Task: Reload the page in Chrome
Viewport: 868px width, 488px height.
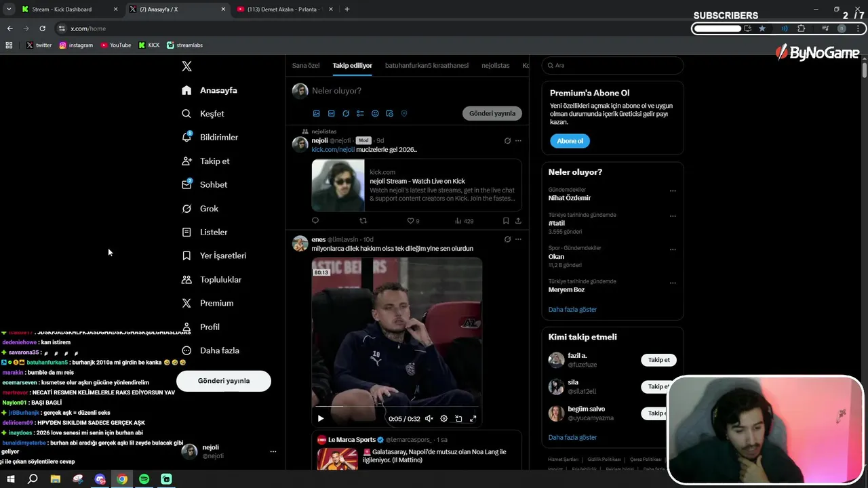Action: point(42,28)
